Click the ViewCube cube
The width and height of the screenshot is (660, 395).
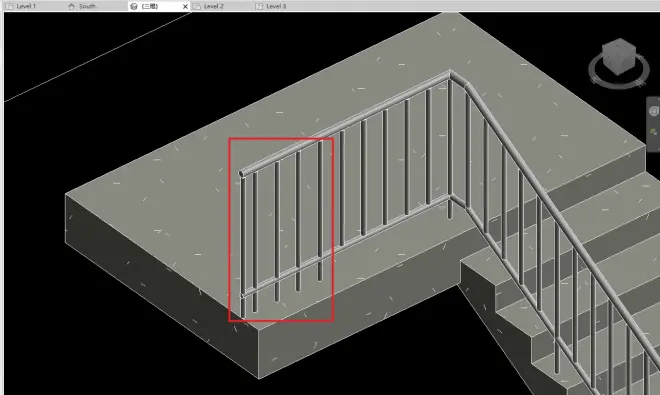coord(618,56)
